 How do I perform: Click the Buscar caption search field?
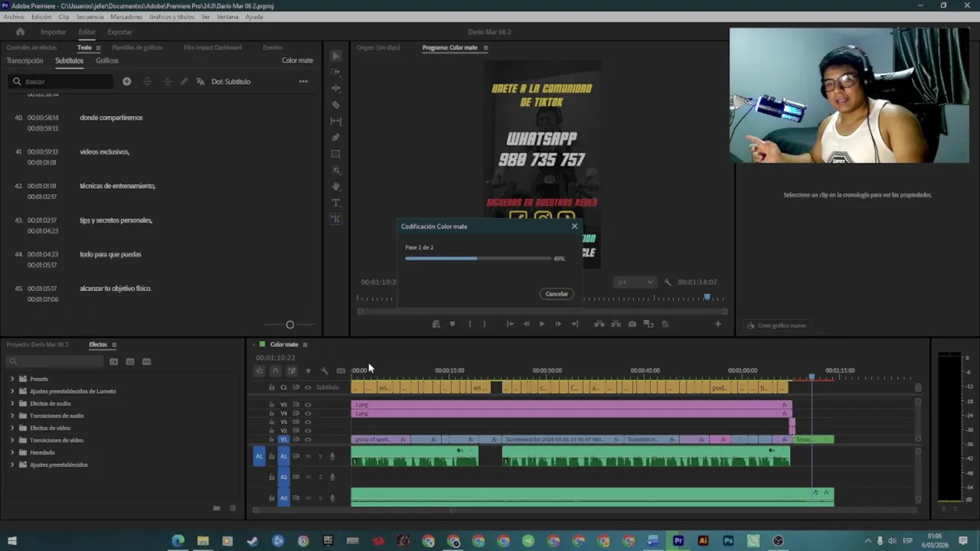(x=61, y=81)
